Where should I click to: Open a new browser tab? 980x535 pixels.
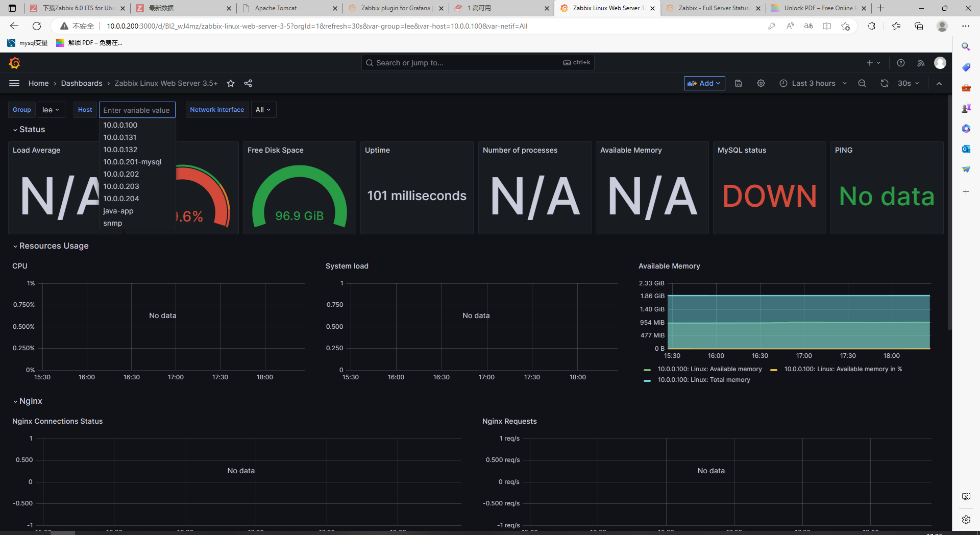[881, 8]
